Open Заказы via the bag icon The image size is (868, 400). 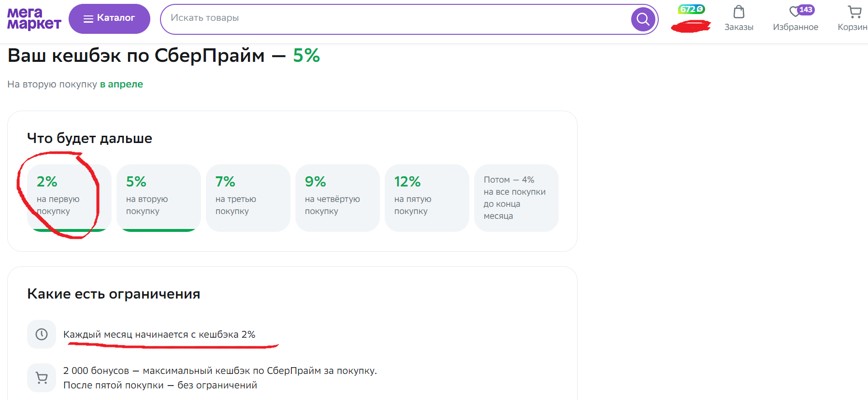click(738, 12)
